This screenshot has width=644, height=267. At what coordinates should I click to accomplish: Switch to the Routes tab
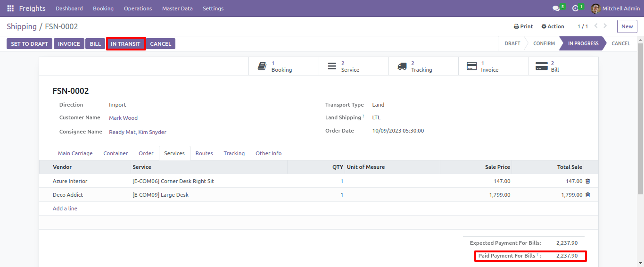click(204, 153)
